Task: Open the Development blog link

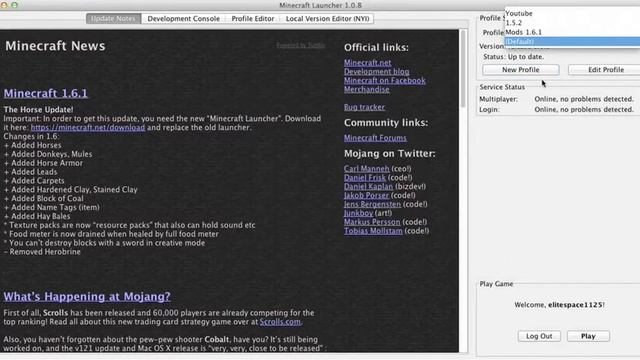Action: point(376,72)
